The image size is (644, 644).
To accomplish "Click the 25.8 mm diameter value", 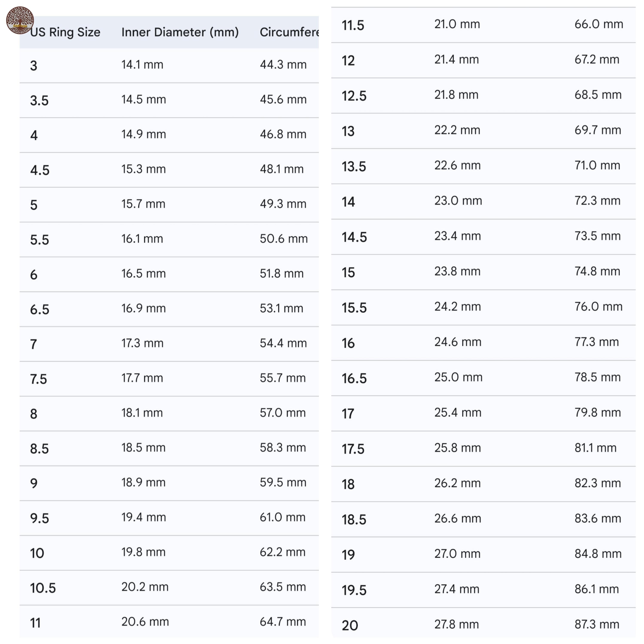I will [x=457, y=448].
